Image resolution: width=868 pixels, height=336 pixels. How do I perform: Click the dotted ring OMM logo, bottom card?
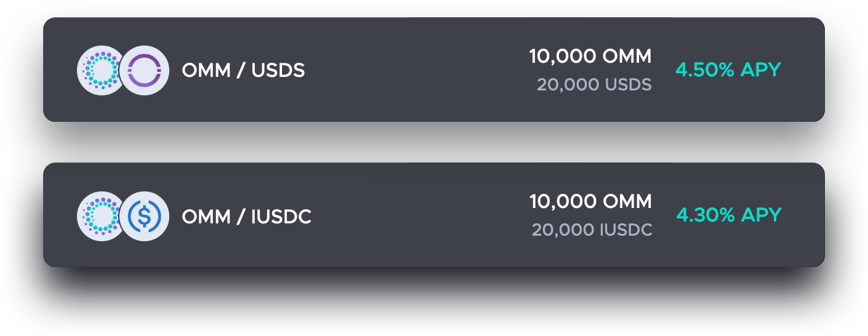click(x=101, y=216)
